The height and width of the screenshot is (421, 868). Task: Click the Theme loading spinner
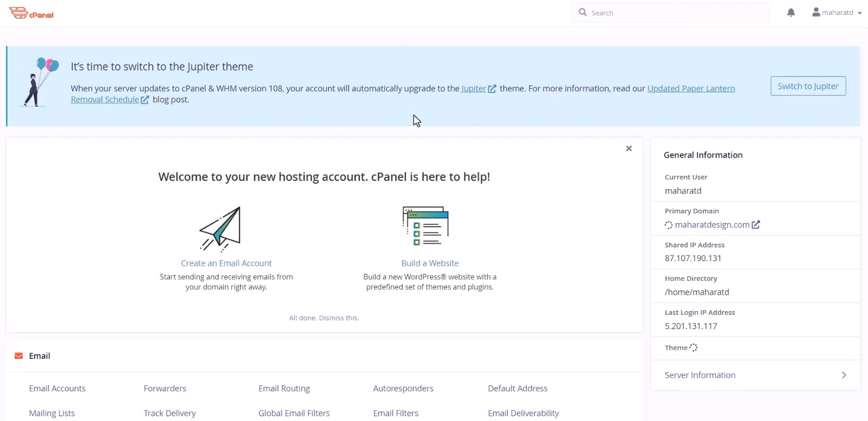pyautogui.click(x=693, y=348)
